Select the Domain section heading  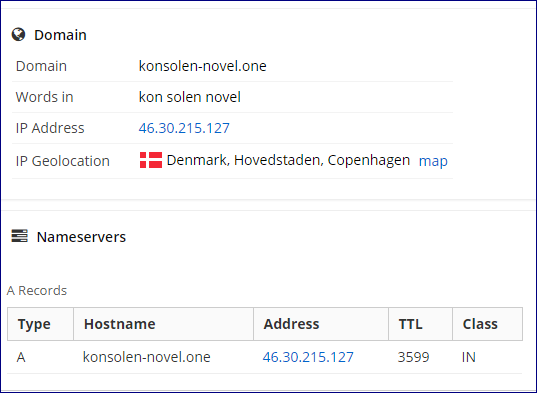pyautogui.click(x=60, y=35)
